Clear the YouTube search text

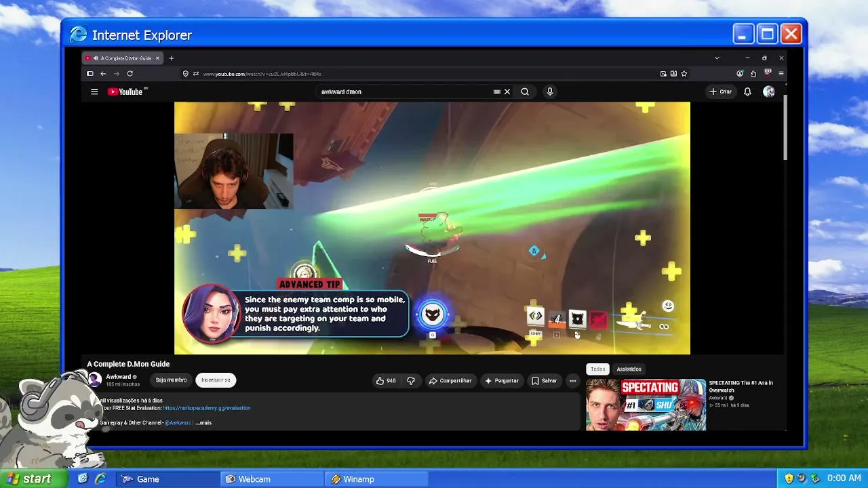(507, 91)
